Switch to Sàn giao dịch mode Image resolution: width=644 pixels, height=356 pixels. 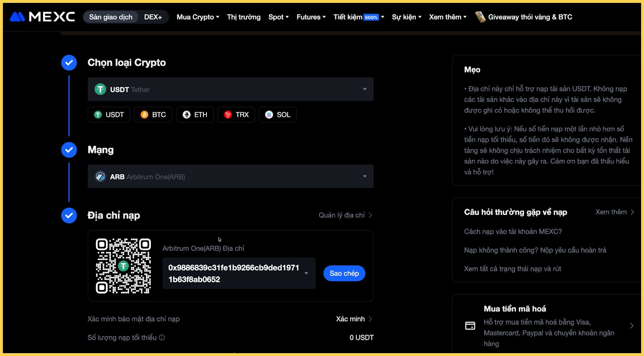click(111, 17)
